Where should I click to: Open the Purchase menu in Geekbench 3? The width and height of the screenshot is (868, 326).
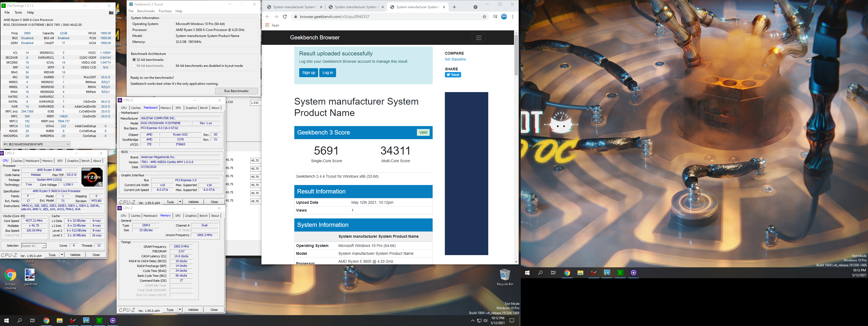(x=165, y=11)
